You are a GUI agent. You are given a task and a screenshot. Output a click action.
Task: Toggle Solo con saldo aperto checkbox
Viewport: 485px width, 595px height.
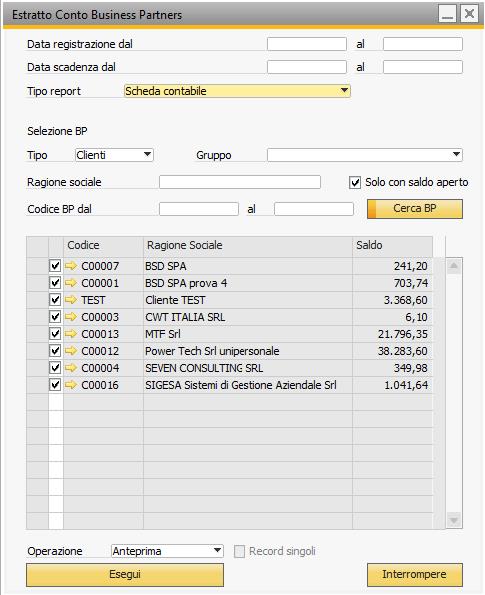tap(355, 183)
